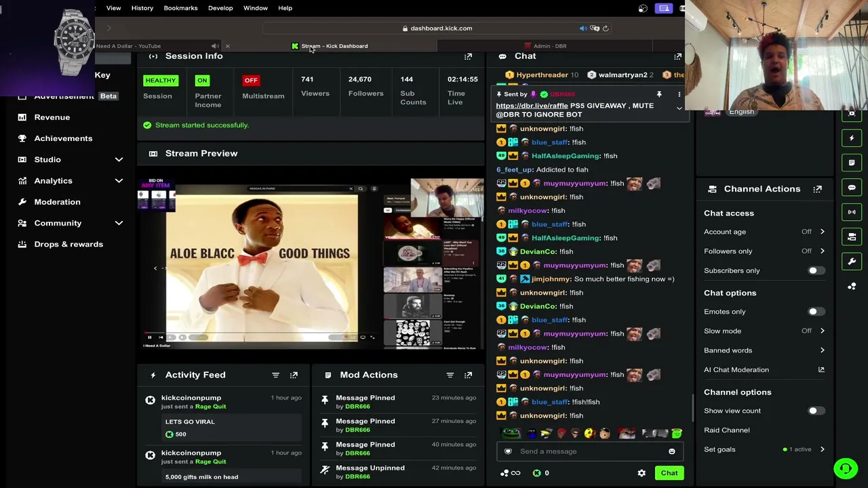This screenshot has width=868, height=488.
Task: Click the wrench sidebar widget icon
Action: coord(852,262)
